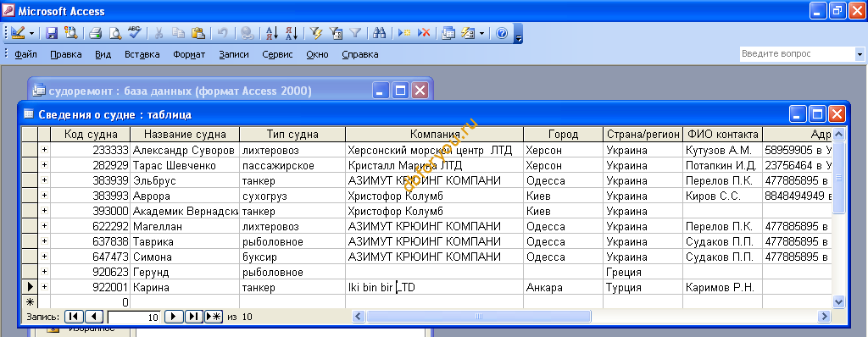
Task: Expand subdatasheet for Эльбрус row
Action: point(44,180)
